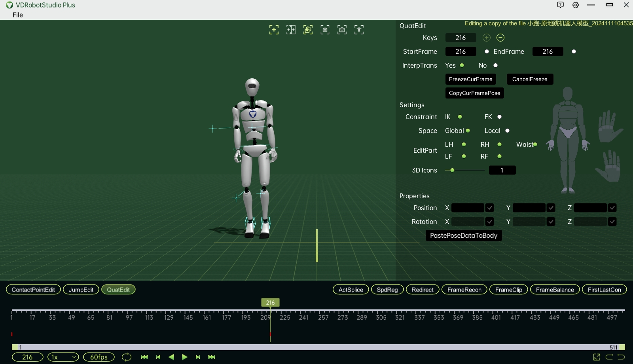This screenshot has height=364, width=633.
Task: Set InterpTrans to No
Action: click(x=495, y=65)
